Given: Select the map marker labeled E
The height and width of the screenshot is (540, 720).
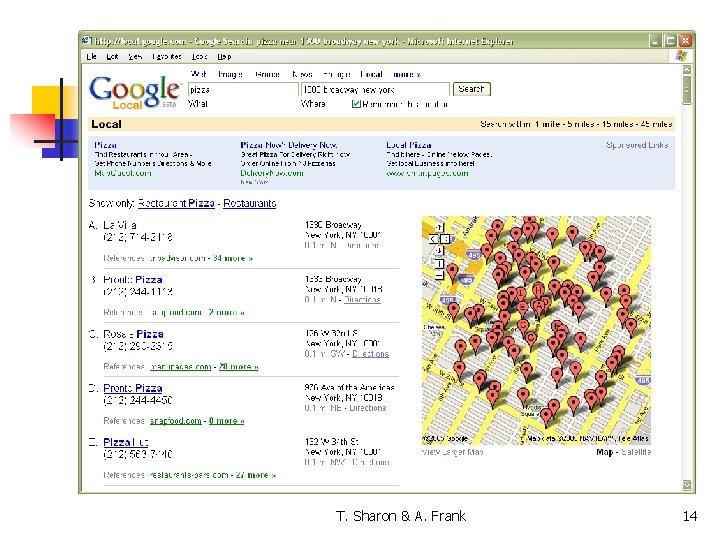Looking at the screenshot, I should [522, 309].
